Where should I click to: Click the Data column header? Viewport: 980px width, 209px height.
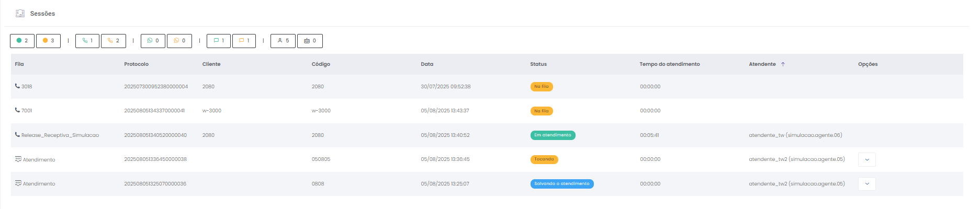[427, 64]
